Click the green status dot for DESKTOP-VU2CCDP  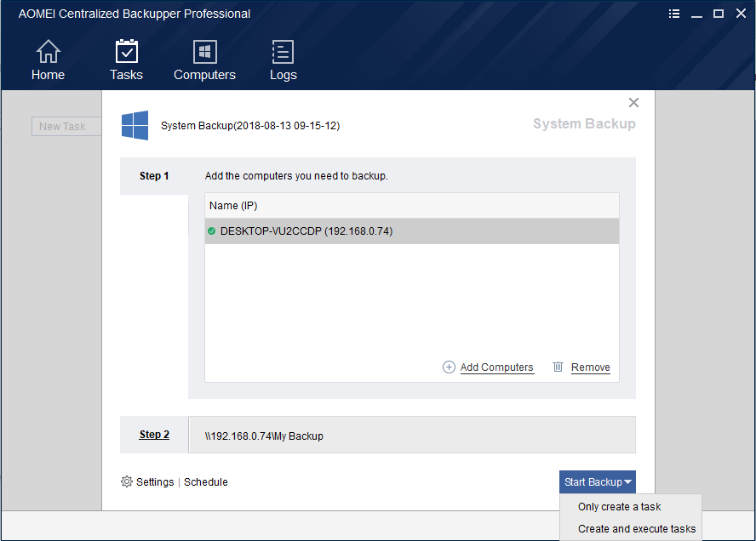211,231
